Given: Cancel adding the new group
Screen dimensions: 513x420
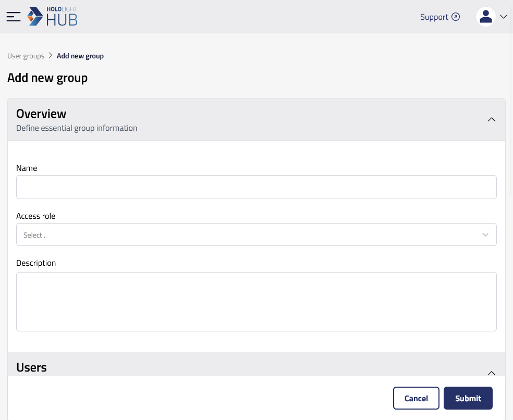Looking at the screenshot, I should tap(416, 398).
